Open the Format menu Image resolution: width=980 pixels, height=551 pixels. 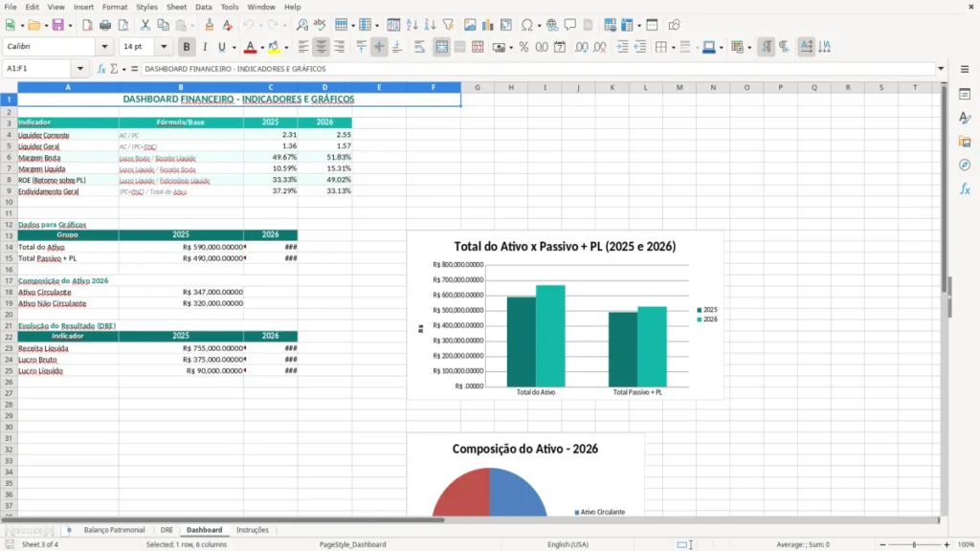115,7
